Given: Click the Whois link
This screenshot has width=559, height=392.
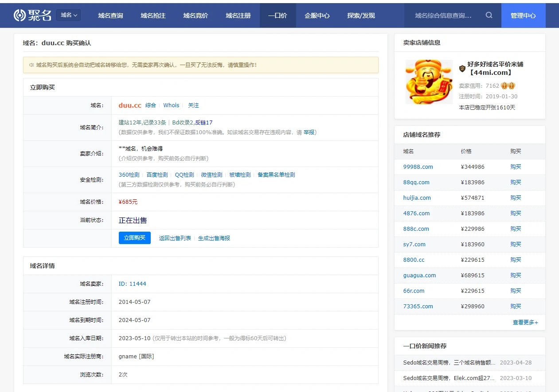Looking at the screenshot, I should 171,105.
